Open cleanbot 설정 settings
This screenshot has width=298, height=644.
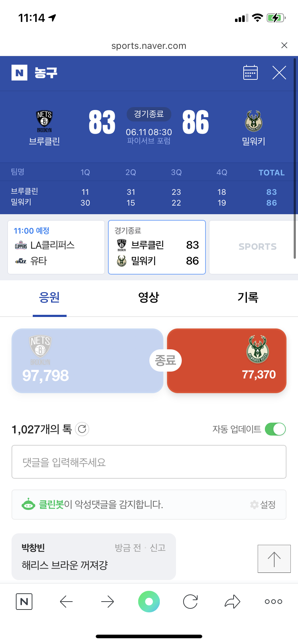tap(263, 505)
